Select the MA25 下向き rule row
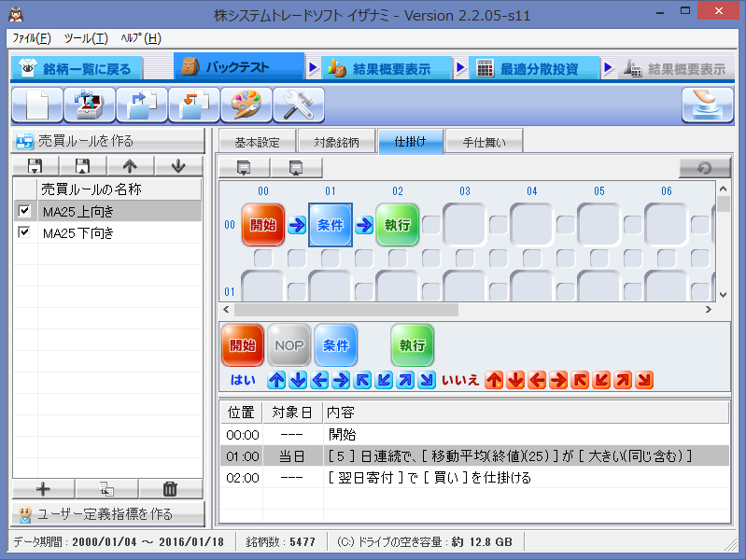Viewport: 746px width, 560px height. 107,232
